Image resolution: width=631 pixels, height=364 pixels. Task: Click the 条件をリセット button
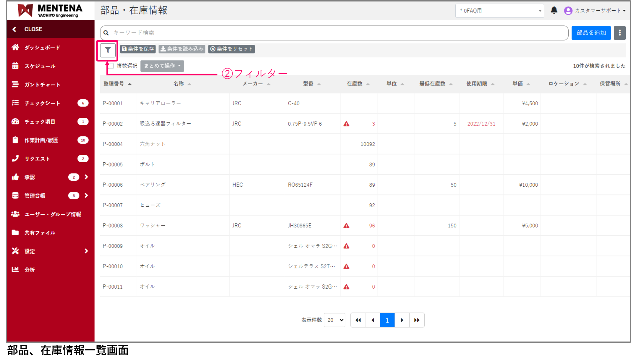coord(232,49)
